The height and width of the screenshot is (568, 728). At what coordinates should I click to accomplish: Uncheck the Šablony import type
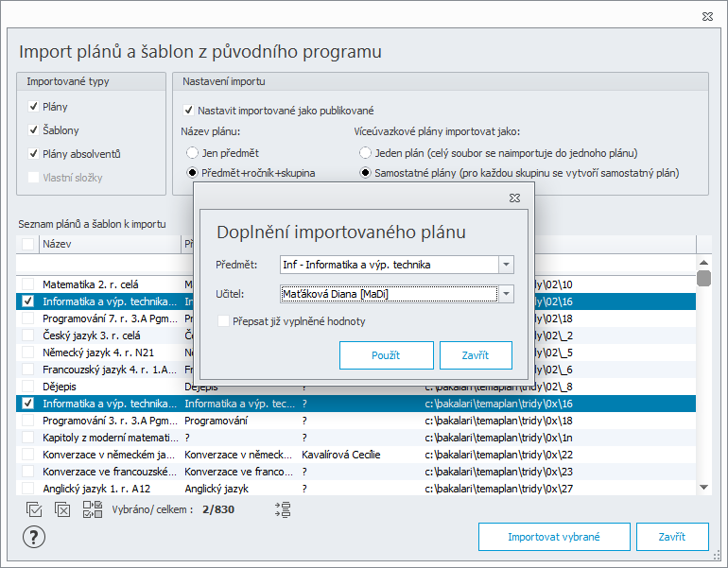coord(33,129)
